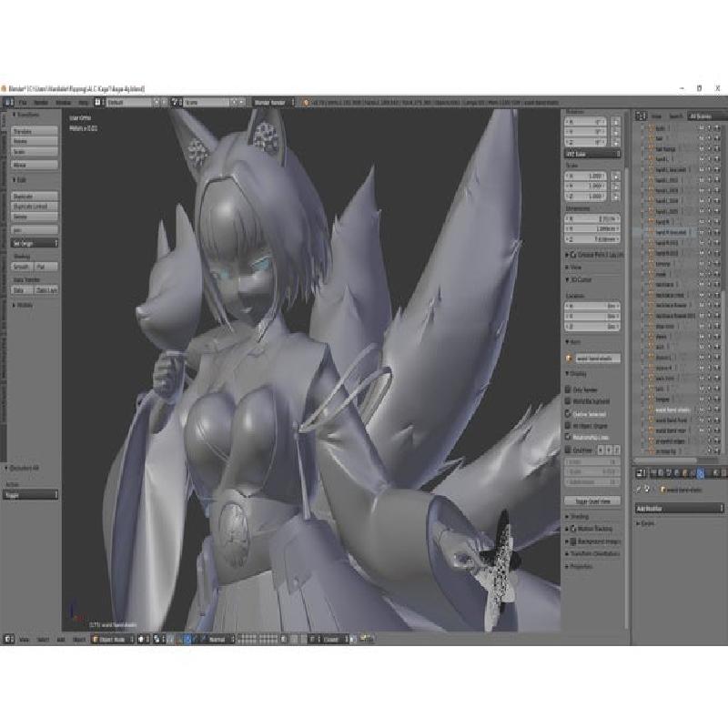Screen dimensions: 728x728
Task: Select the highlighted Modifiers properties tab icon
Action: click(700, 473)
